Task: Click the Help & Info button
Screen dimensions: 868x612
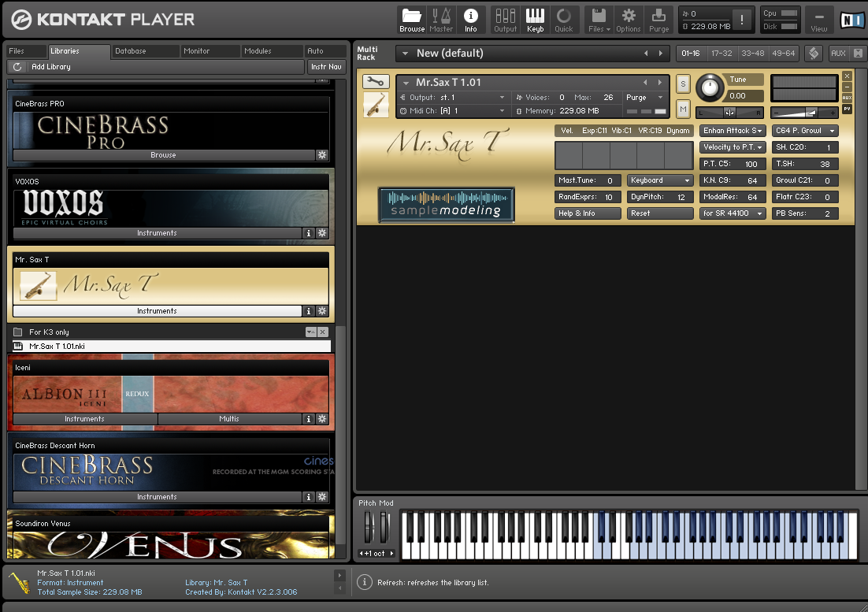Action: tap(588, 213)
